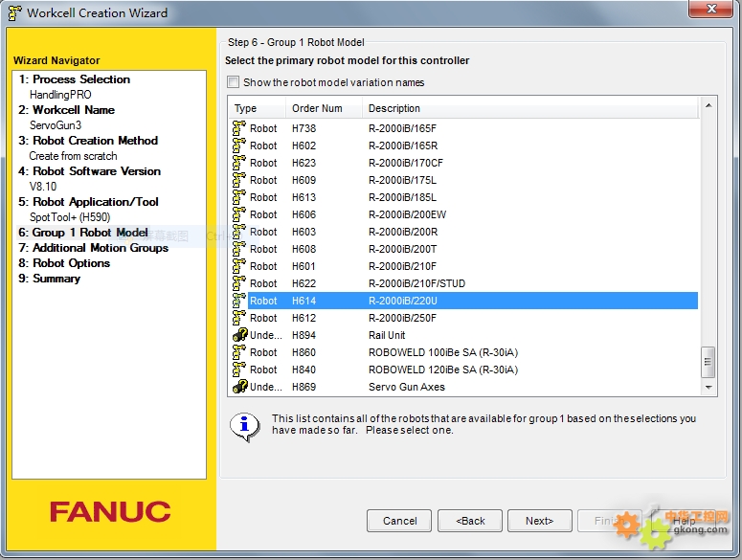Click robot icon of selected H614 row
This screenshot has height=560, width=742.
click(x=239, y=301)
